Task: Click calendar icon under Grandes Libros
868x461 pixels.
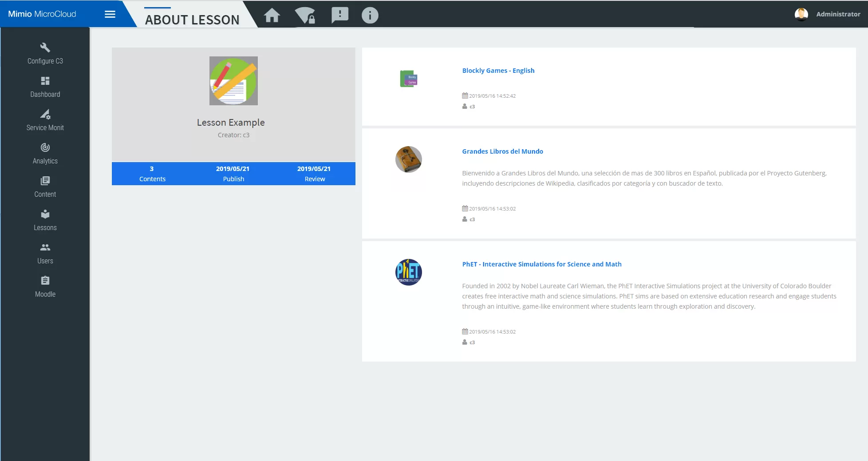Action: pyautogui.click(x=465, y=208)
